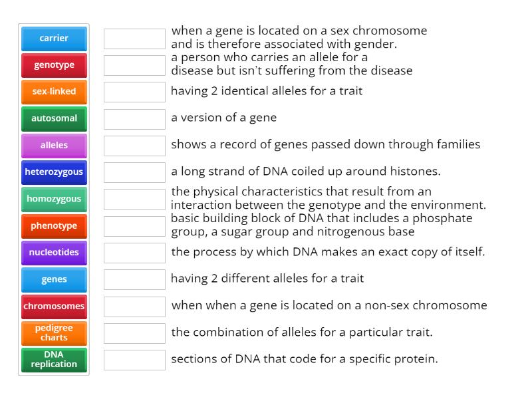Select the homozygous tile
Screen dimensions: 532x399
53,199
